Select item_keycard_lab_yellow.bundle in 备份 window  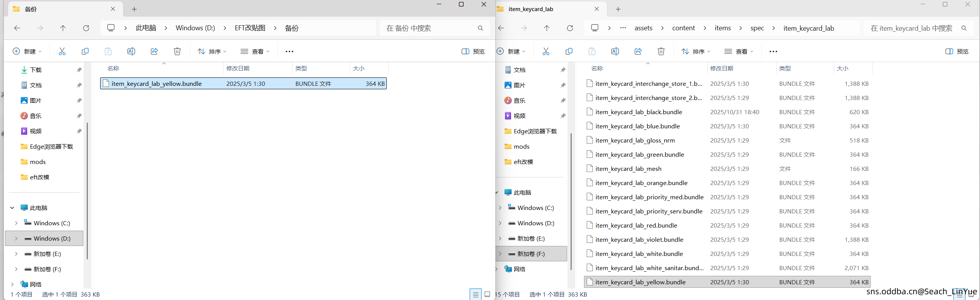243,84
